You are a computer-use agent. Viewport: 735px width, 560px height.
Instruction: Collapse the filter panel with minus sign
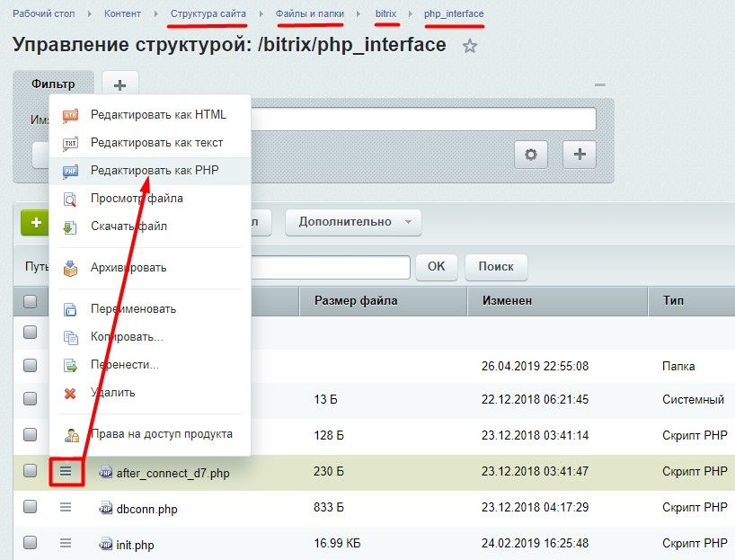tap(600, 85)
